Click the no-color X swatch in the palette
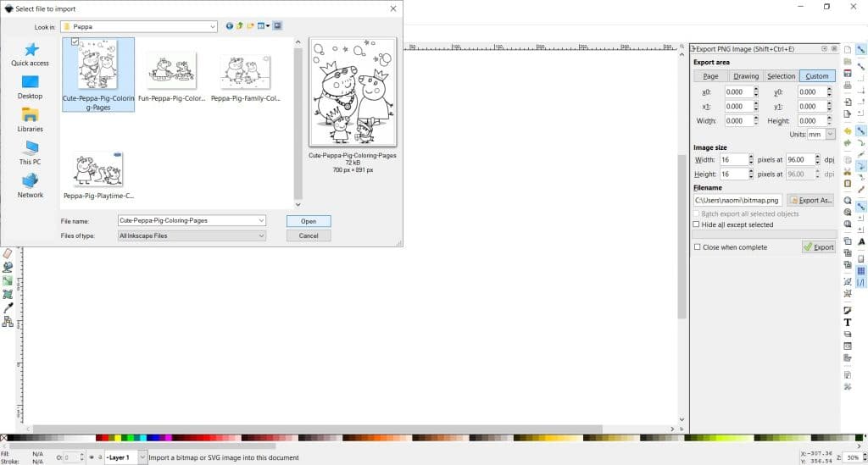 click(x=4, y=437)
